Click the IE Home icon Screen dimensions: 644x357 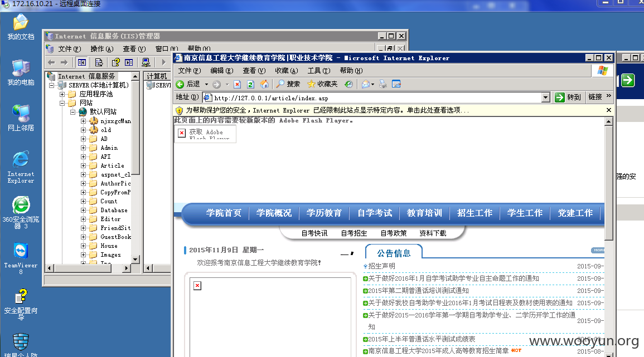click(264, 84)
